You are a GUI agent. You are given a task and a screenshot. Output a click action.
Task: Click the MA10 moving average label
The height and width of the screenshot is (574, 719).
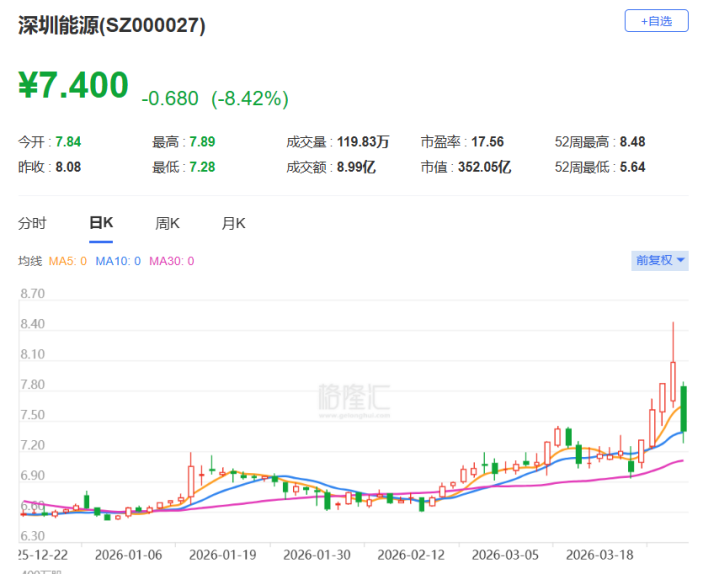(x=118, y=261)
